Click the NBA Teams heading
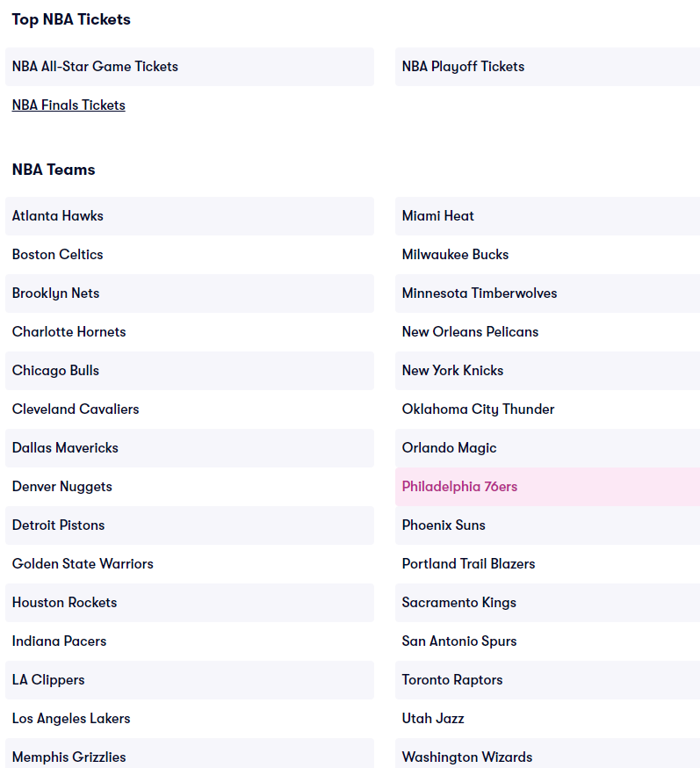Image resolution: width=700 pixels, height=768 pixels. 54,170
